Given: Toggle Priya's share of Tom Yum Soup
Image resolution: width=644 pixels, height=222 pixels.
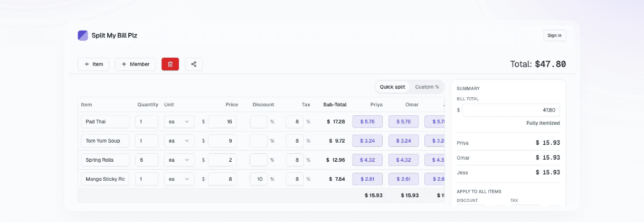Looking at the screenshot, I should 367,141.
